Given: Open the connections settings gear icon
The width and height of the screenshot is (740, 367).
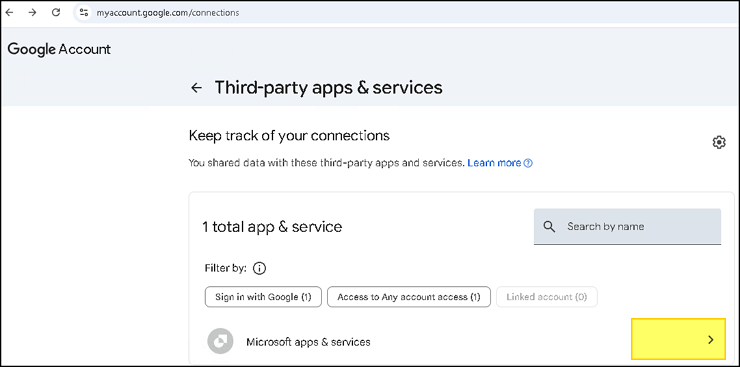Looking at the screenshot, I should click(x=718, y=142).
